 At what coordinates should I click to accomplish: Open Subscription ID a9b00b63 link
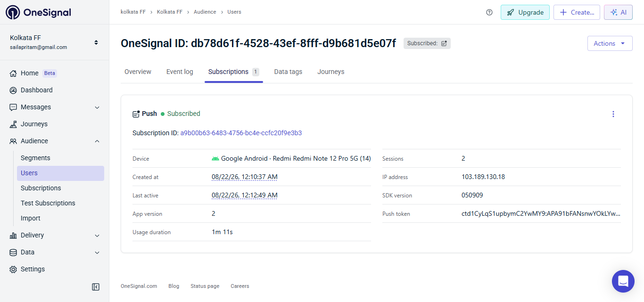point(241,133)
